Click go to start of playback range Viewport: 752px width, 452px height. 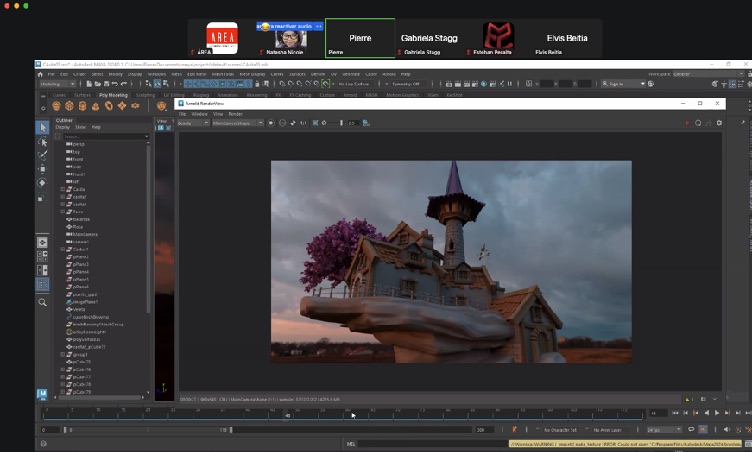click(x=675, y=413)
